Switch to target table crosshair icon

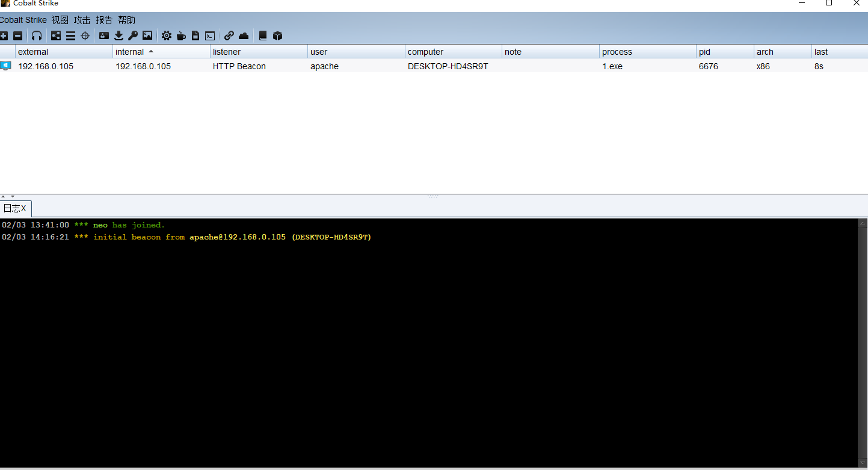point(85,36)
